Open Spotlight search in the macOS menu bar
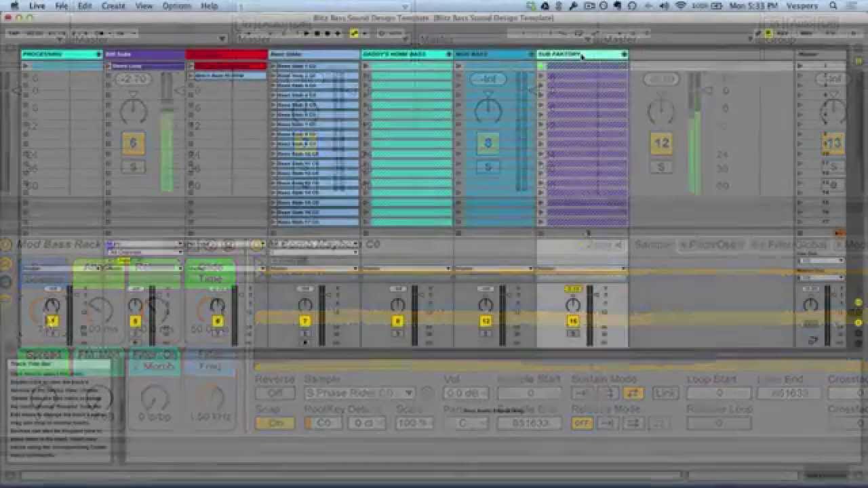The width and height of the screenshot is (868, 488). pos(833,5)
